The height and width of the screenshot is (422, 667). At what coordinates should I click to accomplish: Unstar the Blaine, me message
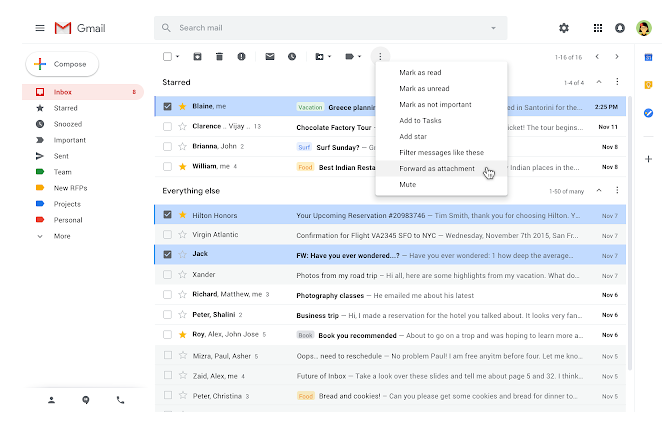(x=182, y=106)
